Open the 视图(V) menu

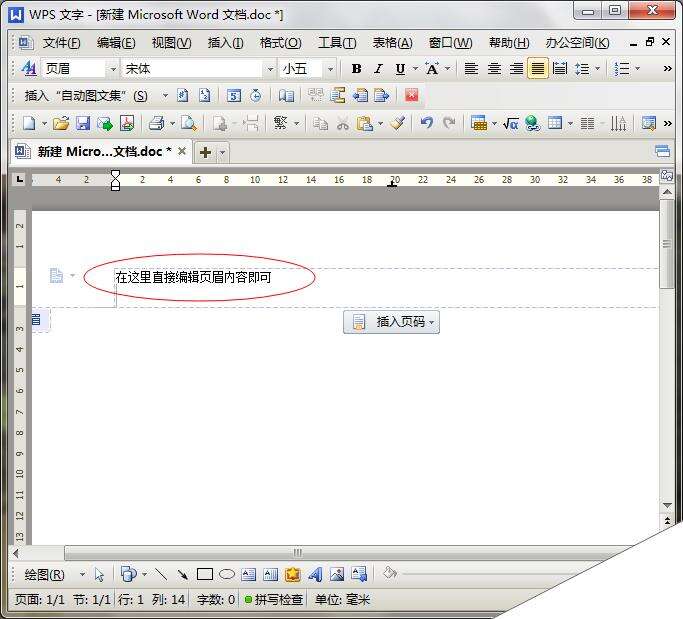point(171,43)
